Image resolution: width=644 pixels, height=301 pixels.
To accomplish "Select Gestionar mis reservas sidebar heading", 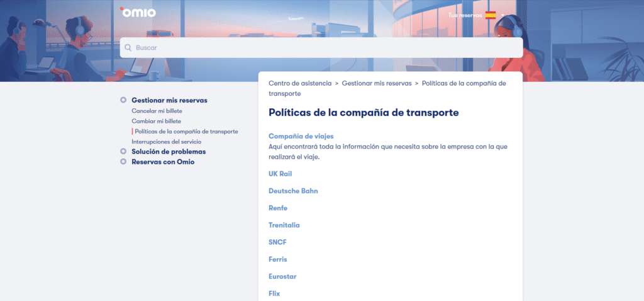I will click(x=169, y=100).
